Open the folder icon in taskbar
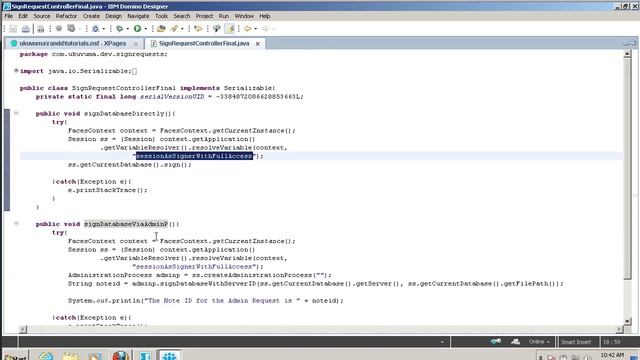640x360 pixels. coord(71,356)
